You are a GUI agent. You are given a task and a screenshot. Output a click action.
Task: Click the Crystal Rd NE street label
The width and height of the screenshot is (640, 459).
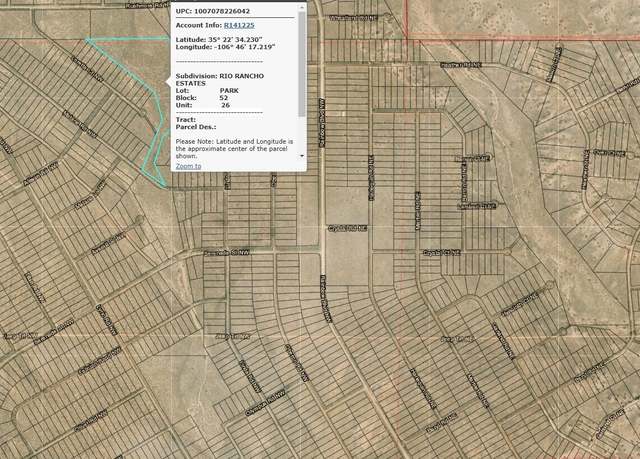348,228
